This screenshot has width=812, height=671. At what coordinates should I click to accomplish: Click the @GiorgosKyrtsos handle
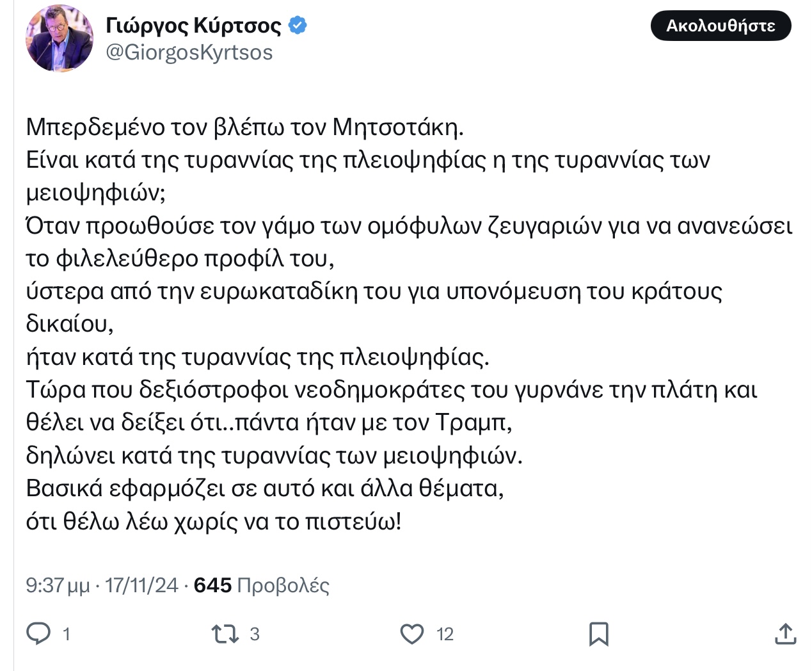tap(189, 53)
